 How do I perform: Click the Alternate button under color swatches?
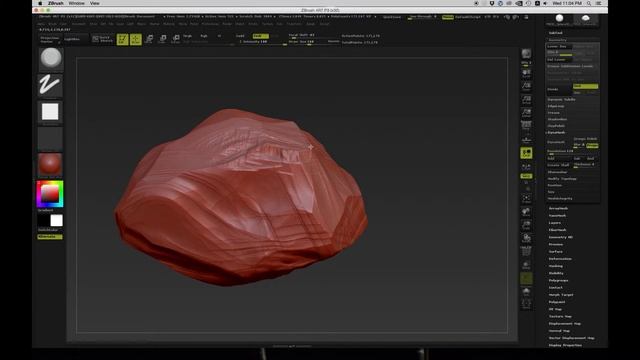pos(50,237)
